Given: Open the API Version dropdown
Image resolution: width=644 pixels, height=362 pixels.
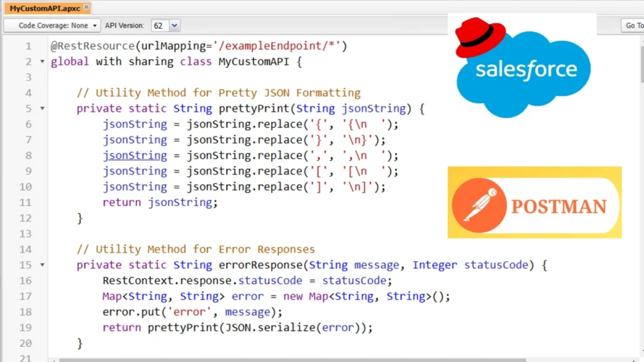Looking at the screenshot, I should click(173, 25).
